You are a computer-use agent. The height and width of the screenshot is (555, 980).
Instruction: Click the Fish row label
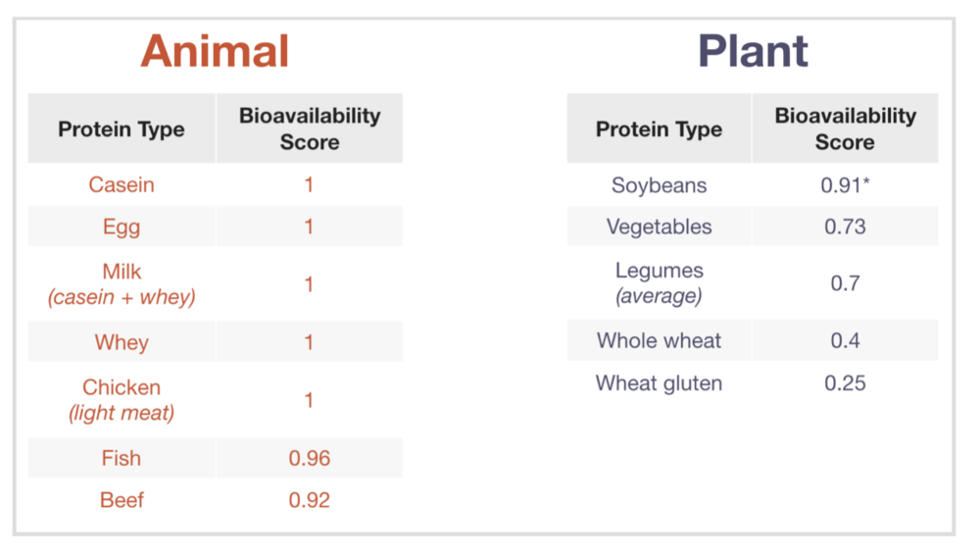[122, 458]
